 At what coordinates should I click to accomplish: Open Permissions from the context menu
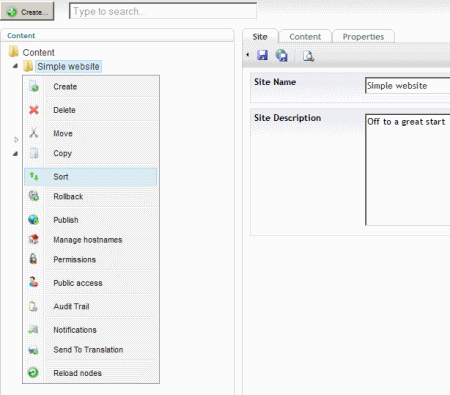click(x=91, y=259)
